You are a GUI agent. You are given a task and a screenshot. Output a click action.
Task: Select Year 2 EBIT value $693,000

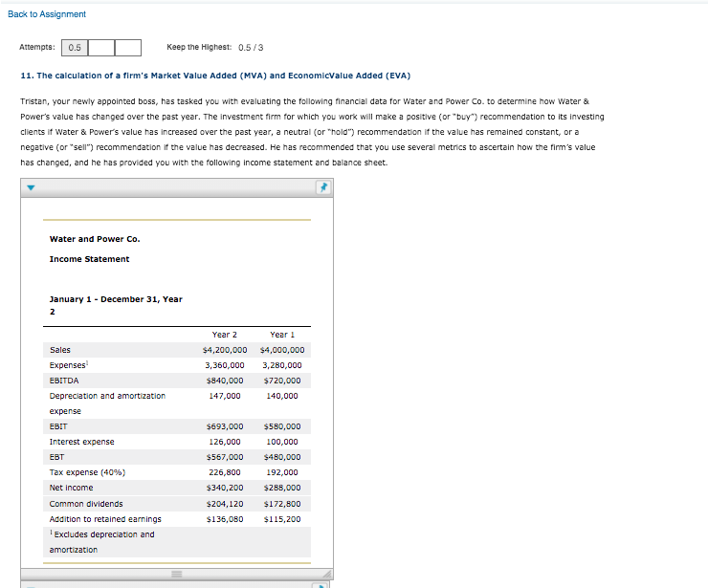click(x=225, y=426)
